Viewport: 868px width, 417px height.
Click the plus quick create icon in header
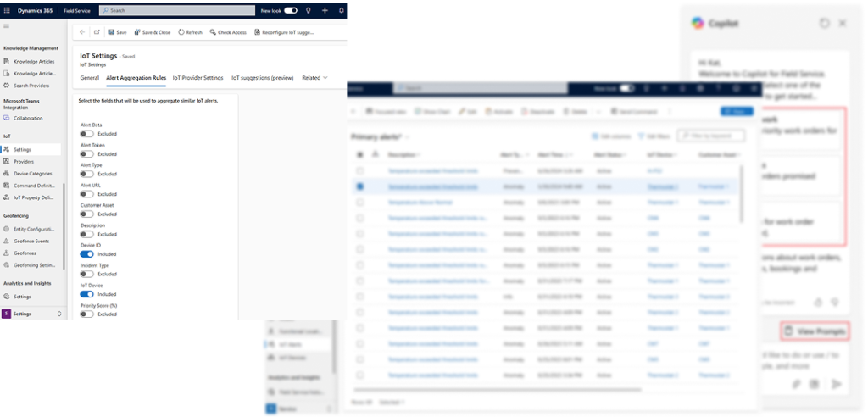325,10
